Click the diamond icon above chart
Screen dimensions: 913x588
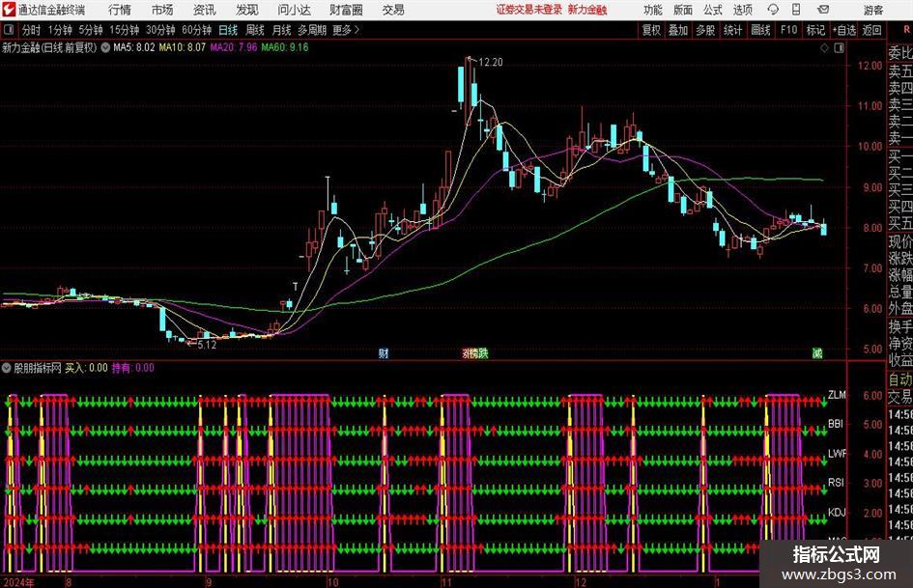(825, 48)
